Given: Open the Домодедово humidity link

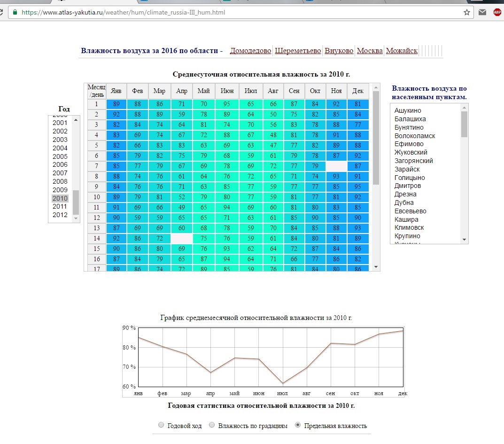Looking at the screenshot, I should [x=250, y=51].
